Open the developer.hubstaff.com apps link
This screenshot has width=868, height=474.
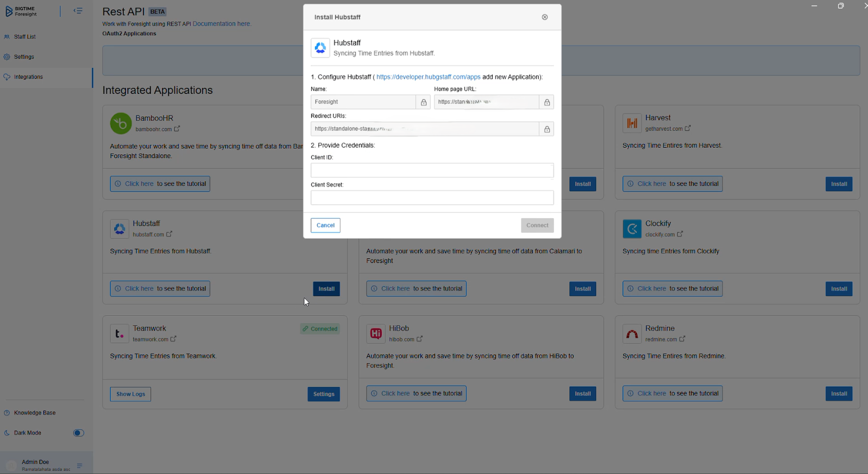(x=428, y=77)
